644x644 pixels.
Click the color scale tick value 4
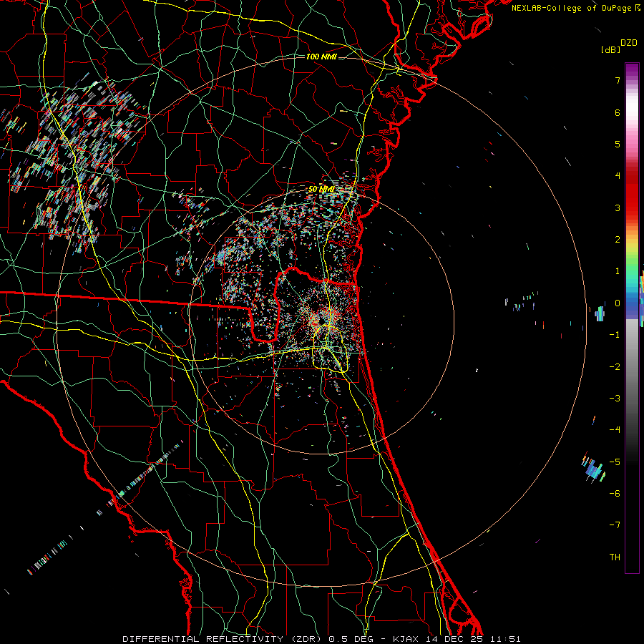click(618, 176)
